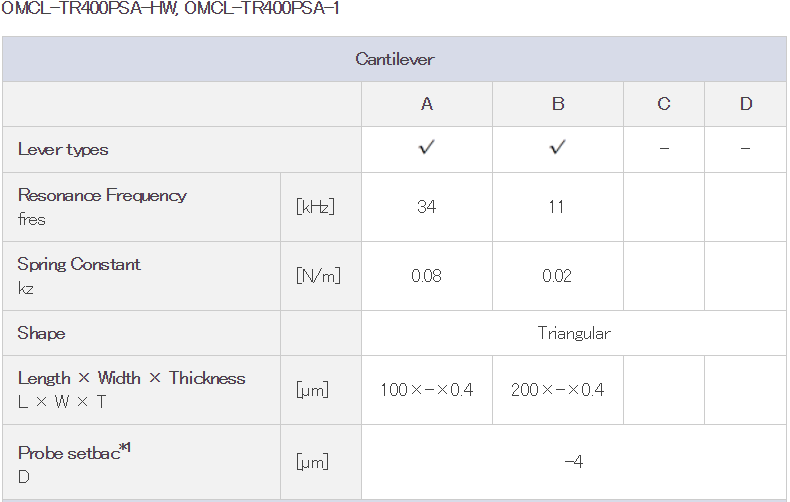Click the checkmark under column A
790x502 pixels.
(426, 147)
